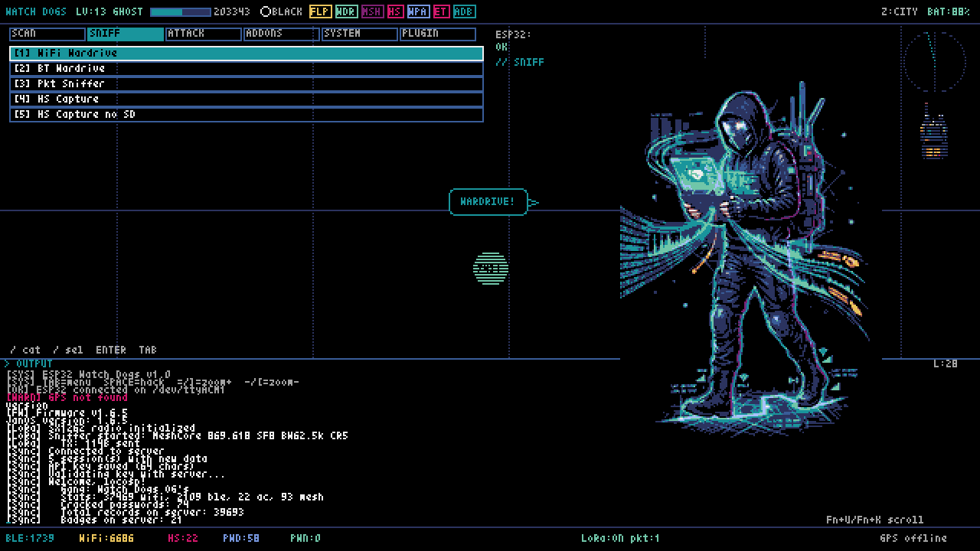This screenshot has height=551, width=980.
Task: Select the WiFi Wardrive menu entry
Action: [x=247, y=53]
